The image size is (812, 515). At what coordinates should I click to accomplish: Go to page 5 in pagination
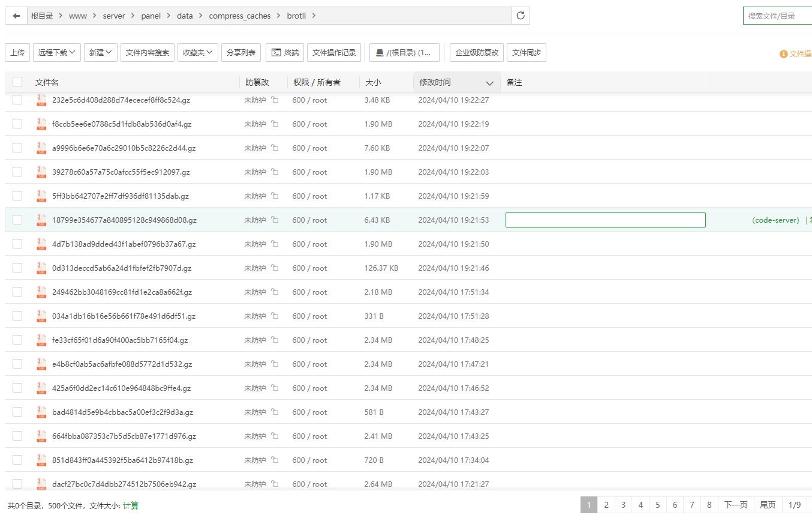point(658,505)
